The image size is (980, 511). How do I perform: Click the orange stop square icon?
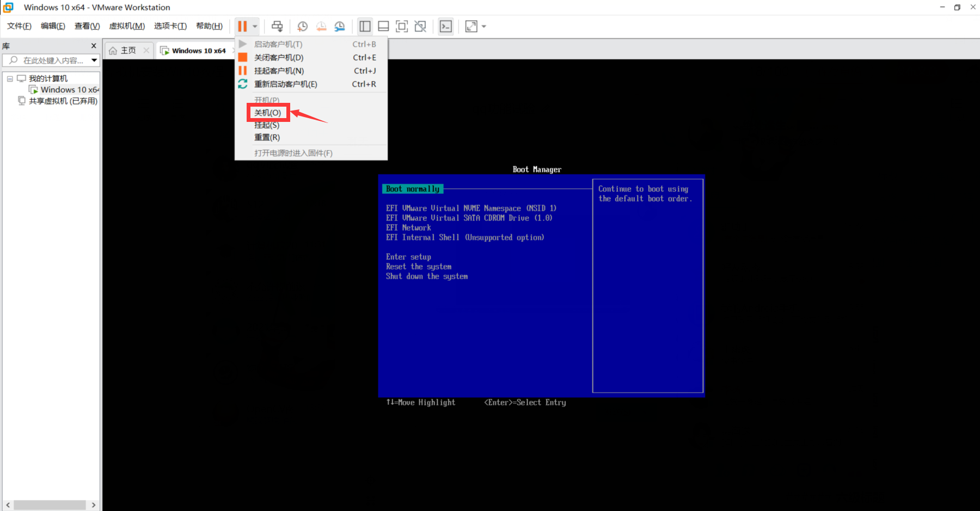click(x=243, y=57)
